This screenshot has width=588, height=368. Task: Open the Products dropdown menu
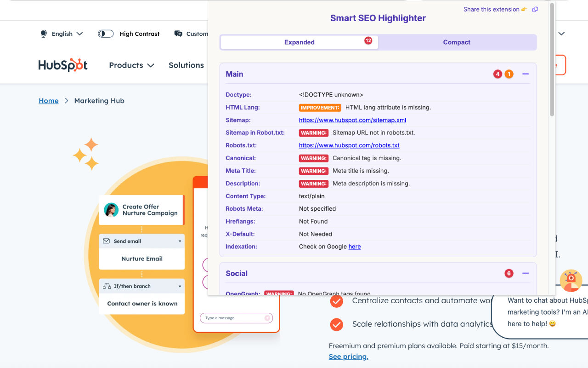pos(131,65)
